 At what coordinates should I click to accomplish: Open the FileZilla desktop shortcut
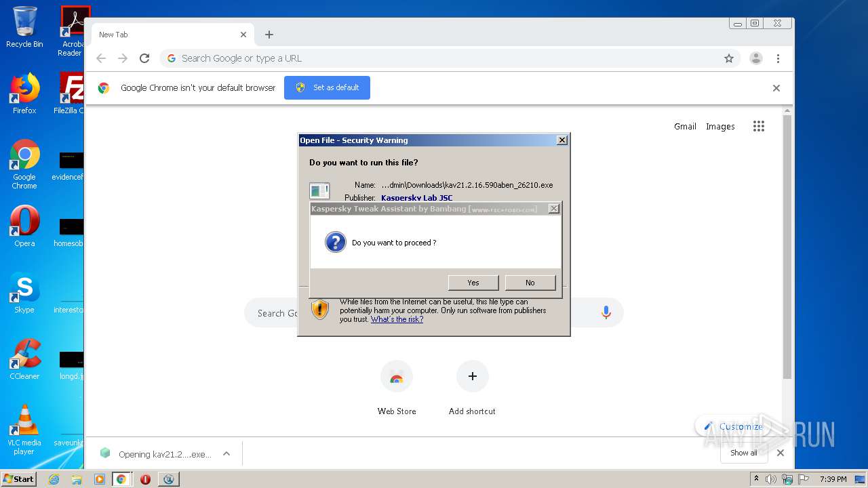(x=71, y=94)
